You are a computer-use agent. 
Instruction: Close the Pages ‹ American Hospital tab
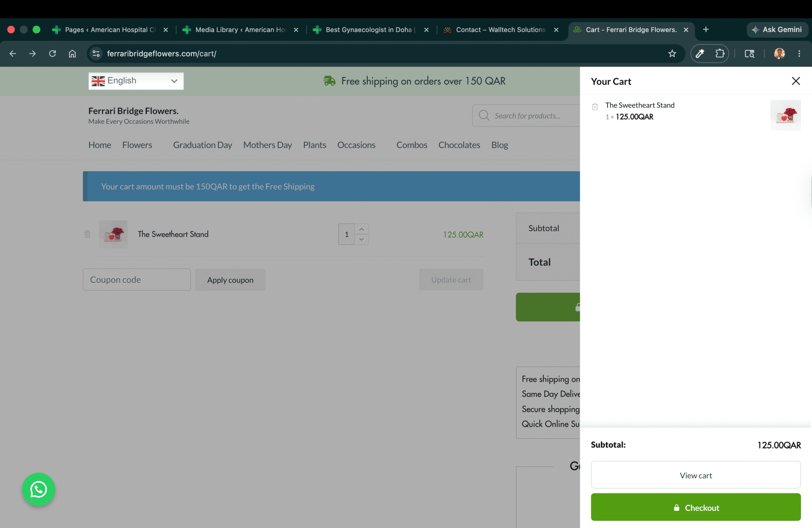coord(166,30)
